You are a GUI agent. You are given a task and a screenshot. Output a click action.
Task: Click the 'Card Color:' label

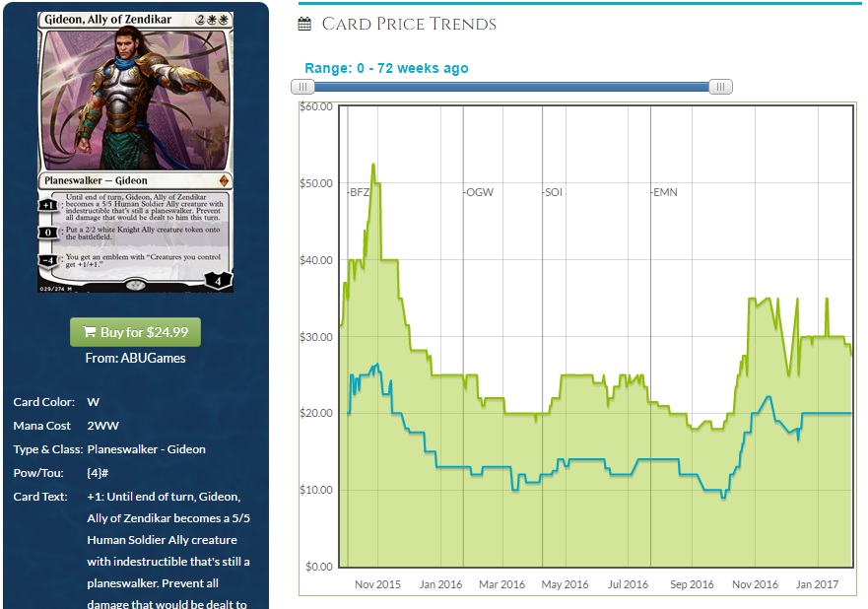[x=43, y=402]
